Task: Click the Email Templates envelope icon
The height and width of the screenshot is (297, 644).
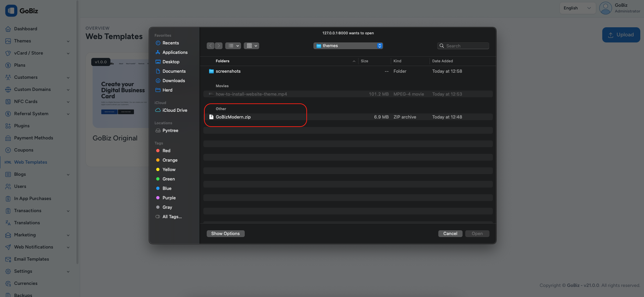Action: pos(8,259)
